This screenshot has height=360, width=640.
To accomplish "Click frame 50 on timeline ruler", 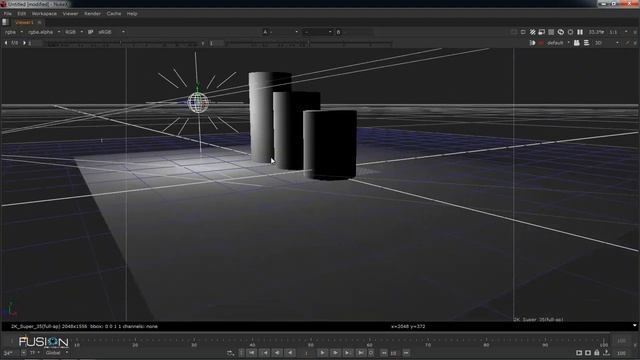I will point(311,344).
